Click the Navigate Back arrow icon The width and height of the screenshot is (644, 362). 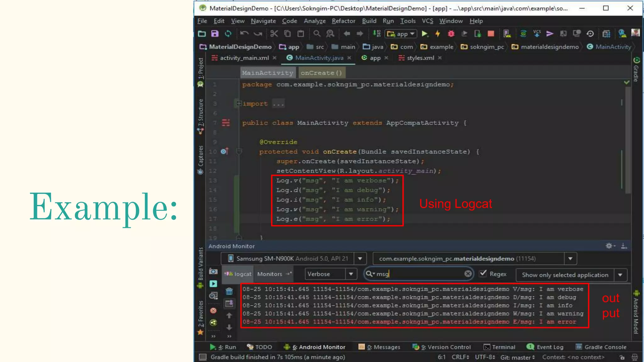point(347,34)
